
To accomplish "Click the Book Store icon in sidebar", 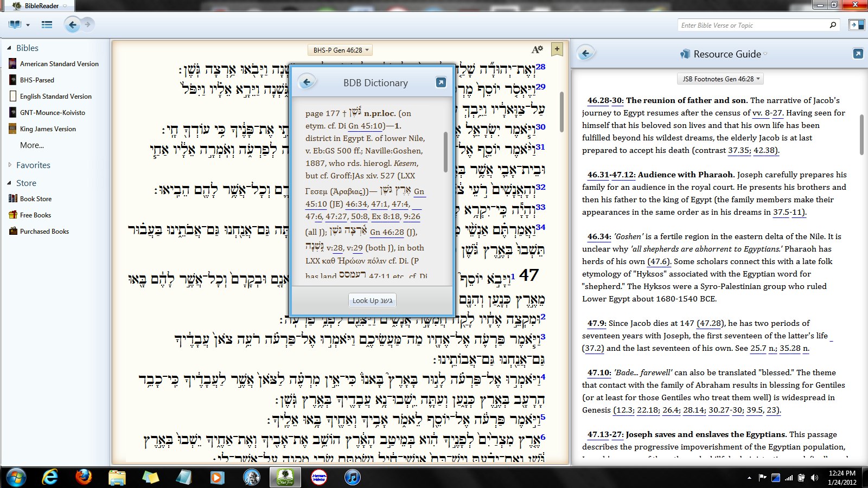I will click(x=13, y=198).
